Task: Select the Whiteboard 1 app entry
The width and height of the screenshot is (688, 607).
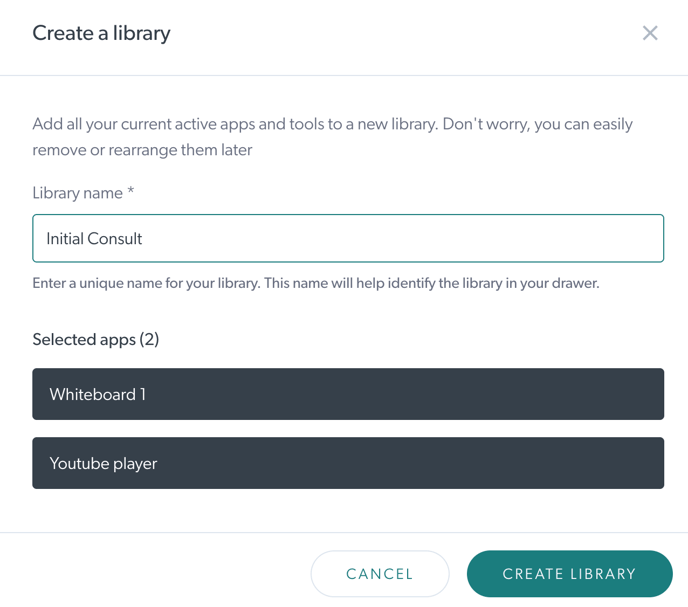Action: 348,394
